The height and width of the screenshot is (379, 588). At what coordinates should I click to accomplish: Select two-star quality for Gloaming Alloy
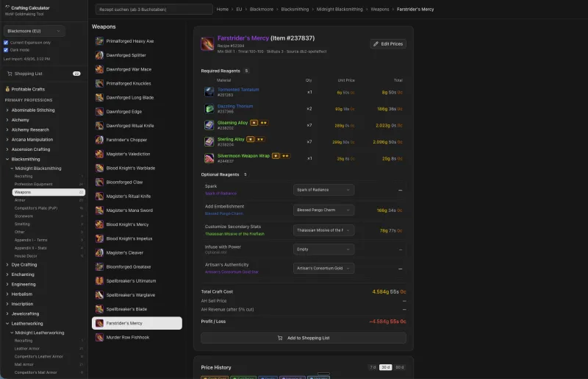264,123
